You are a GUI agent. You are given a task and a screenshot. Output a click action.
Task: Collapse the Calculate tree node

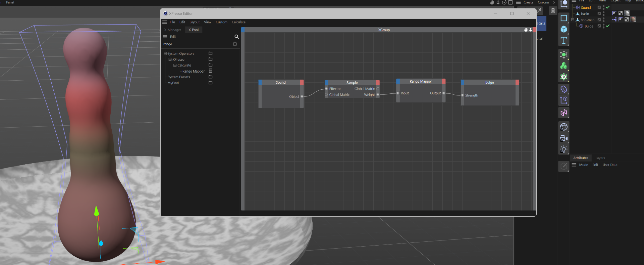[175, 65]
